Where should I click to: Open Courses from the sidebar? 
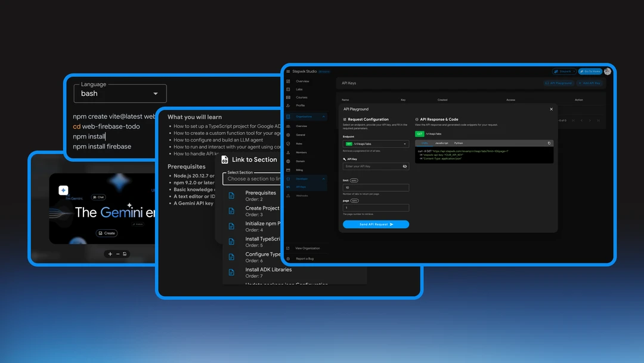pyautogui.click(x=301, y=97)
